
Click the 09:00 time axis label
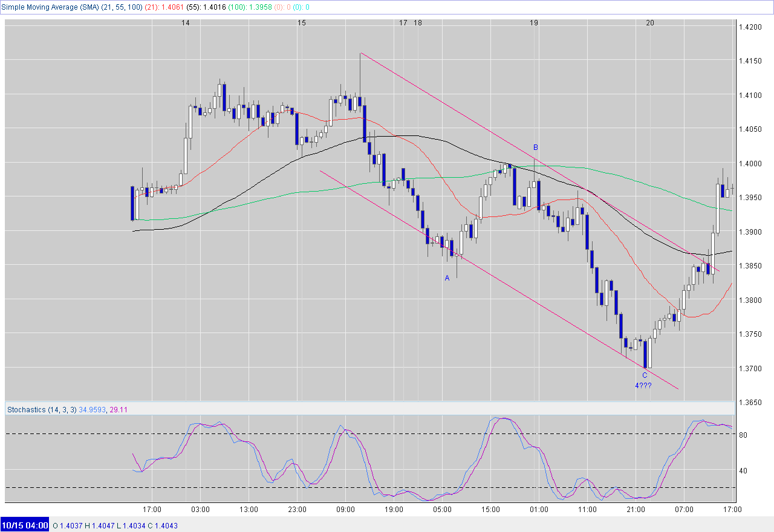345,510
